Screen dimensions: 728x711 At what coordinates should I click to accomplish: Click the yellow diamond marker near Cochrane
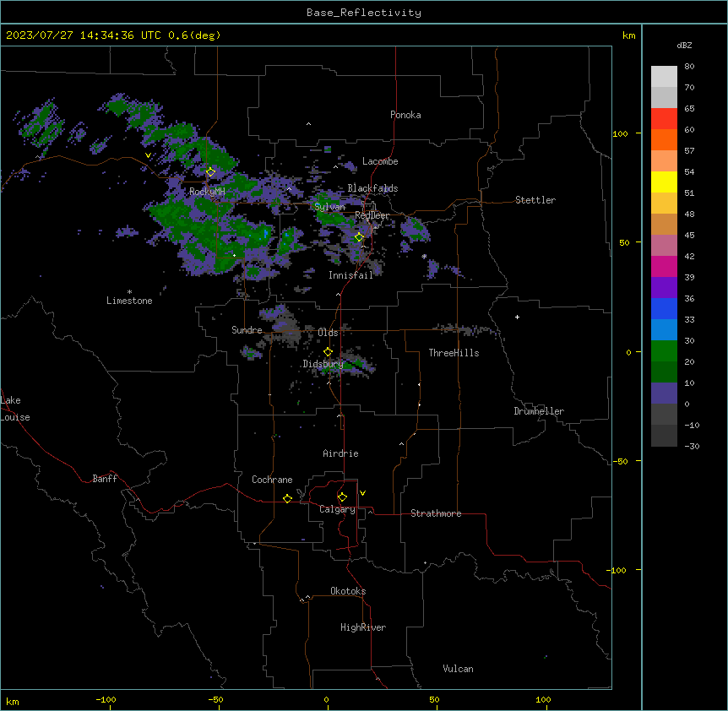(287, 498)
